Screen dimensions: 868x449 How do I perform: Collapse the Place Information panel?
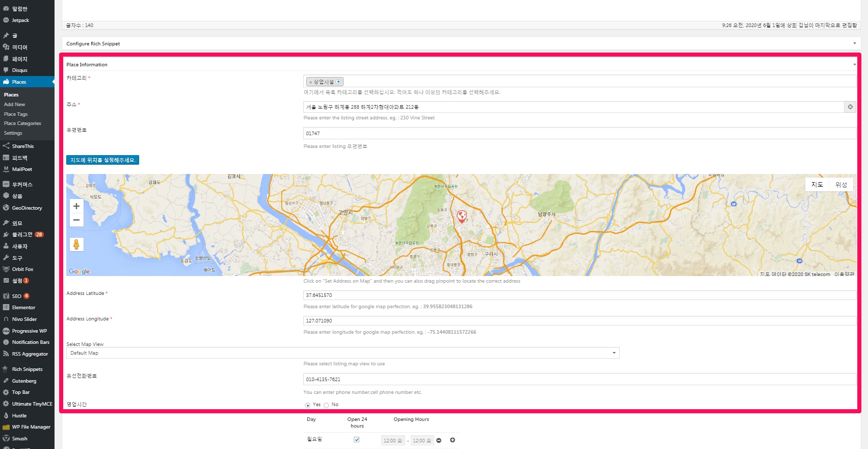point(855,64)
